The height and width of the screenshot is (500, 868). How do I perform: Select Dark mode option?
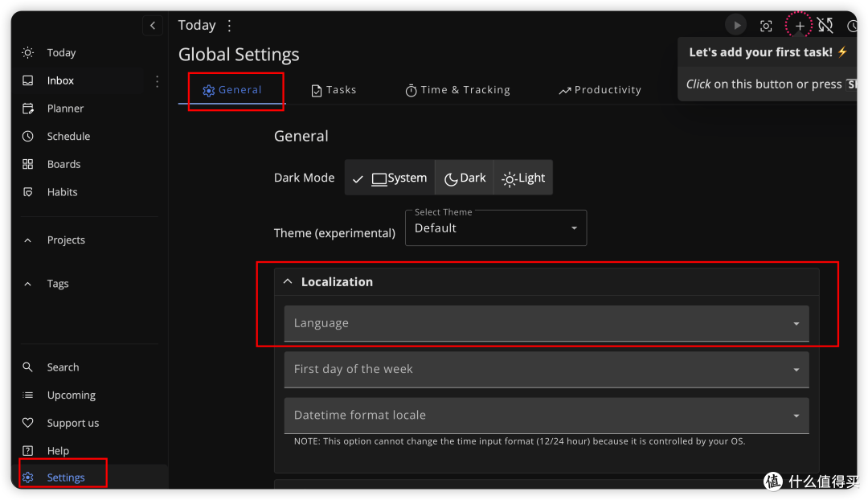pyautogui.click(x=465, y=178)
